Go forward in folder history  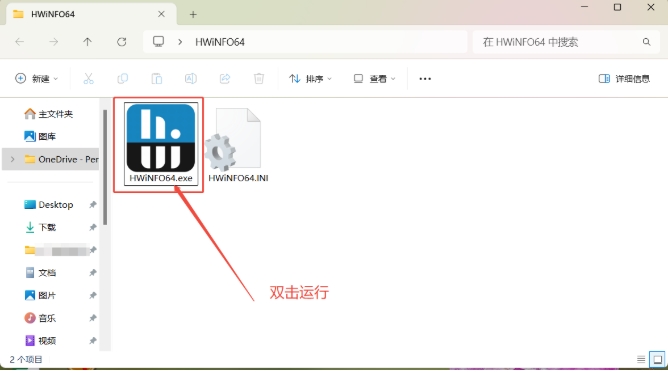(53, 42)
